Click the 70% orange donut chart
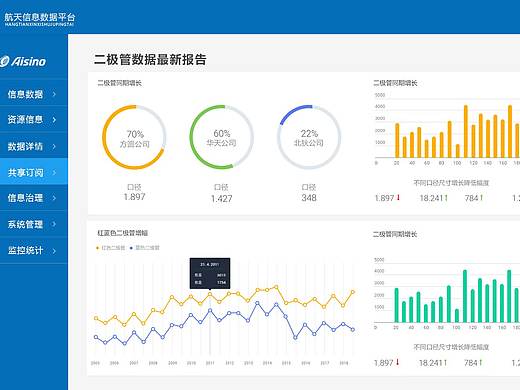The height and width of the screenshot is (390, 520). pyautogui.click(x=134, y=137)
